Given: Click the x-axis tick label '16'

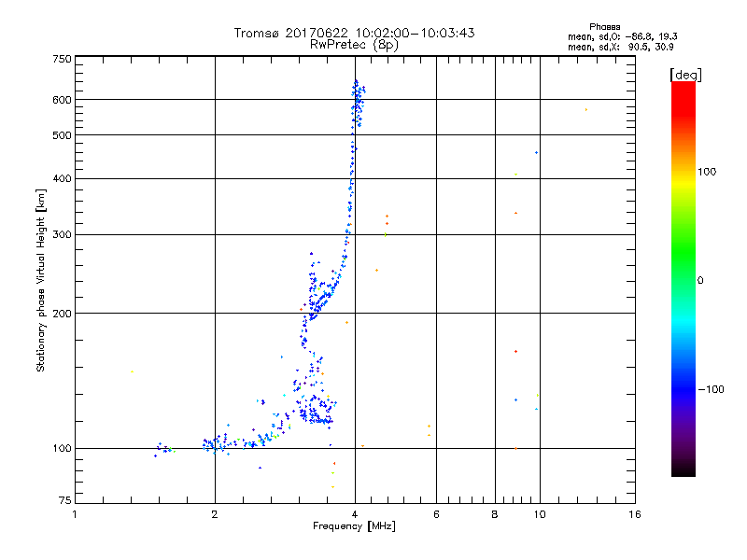Looking at the screenshot, I should point(635,514).
